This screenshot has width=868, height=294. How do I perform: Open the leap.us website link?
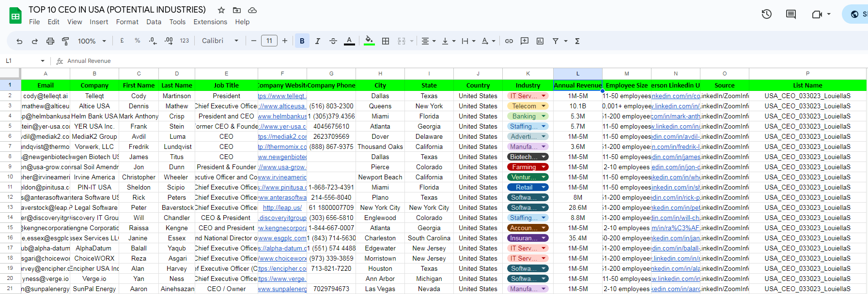pos(282,207)
